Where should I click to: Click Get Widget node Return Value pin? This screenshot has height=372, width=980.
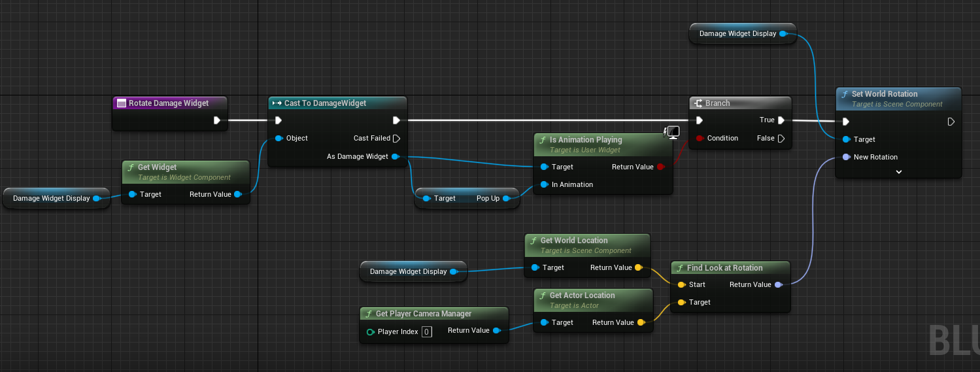pos(237,194)
